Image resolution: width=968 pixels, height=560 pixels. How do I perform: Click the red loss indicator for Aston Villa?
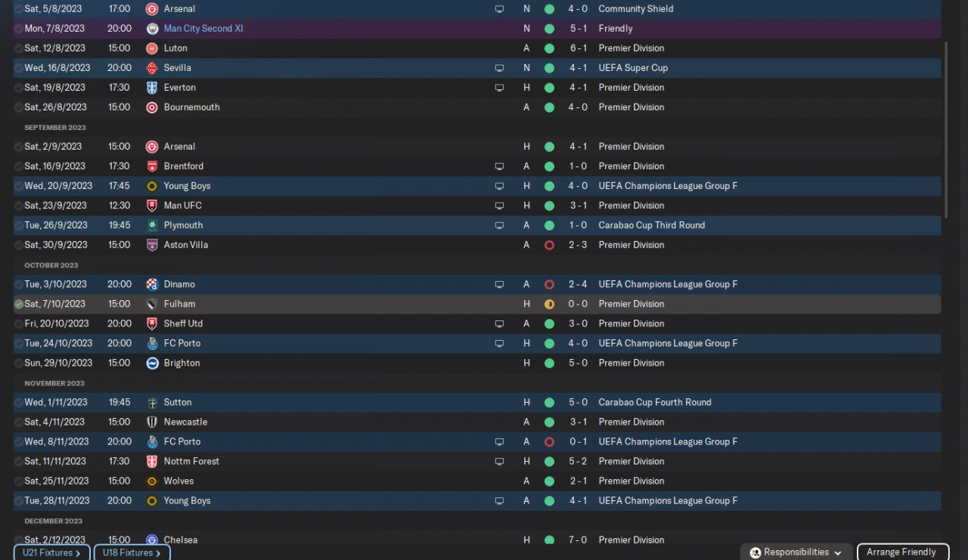tap(549, 245)
